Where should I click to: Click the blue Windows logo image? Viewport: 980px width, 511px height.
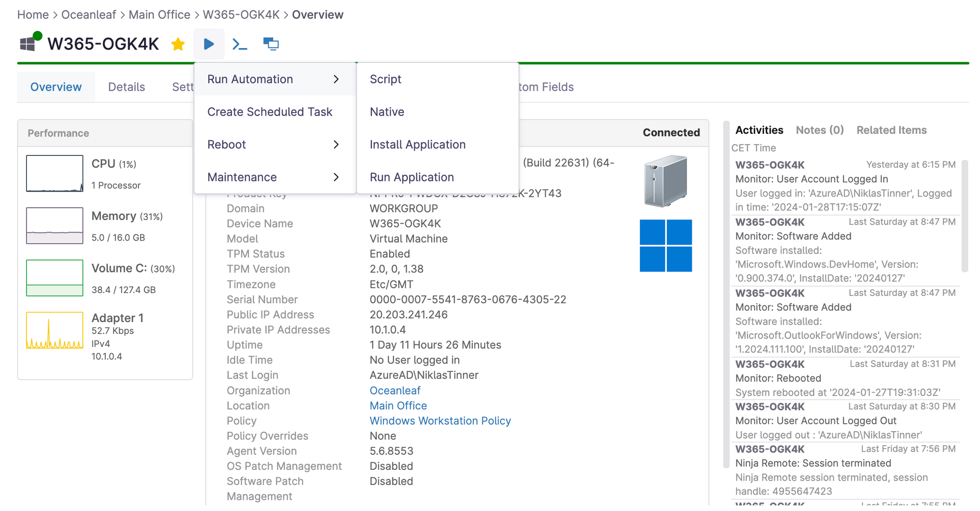pyautogui.click(x=666, y=245)
